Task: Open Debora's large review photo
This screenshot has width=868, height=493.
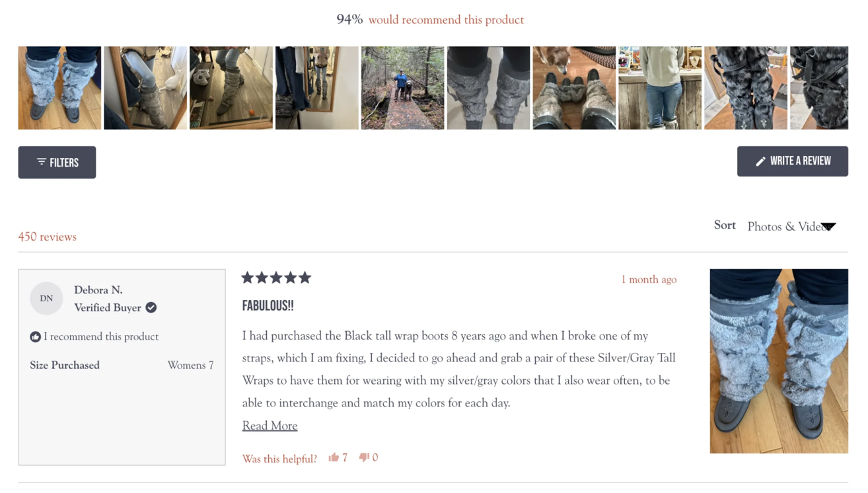Action: pos(779,361)
